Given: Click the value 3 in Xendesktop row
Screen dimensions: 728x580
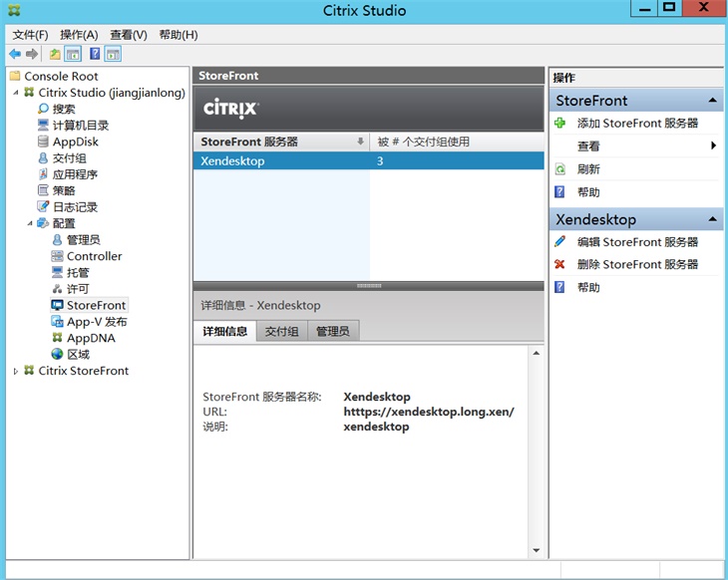Looking at the screenshot, I should [x=380, y=161].
